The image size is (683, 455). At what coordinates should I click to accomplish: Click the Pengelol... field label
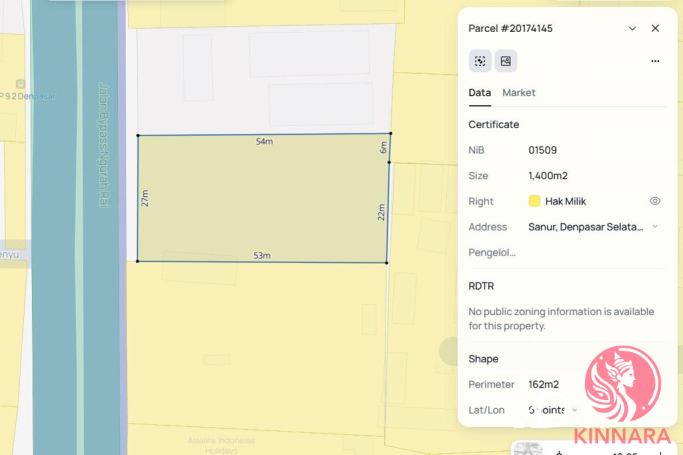pos(492,253)
